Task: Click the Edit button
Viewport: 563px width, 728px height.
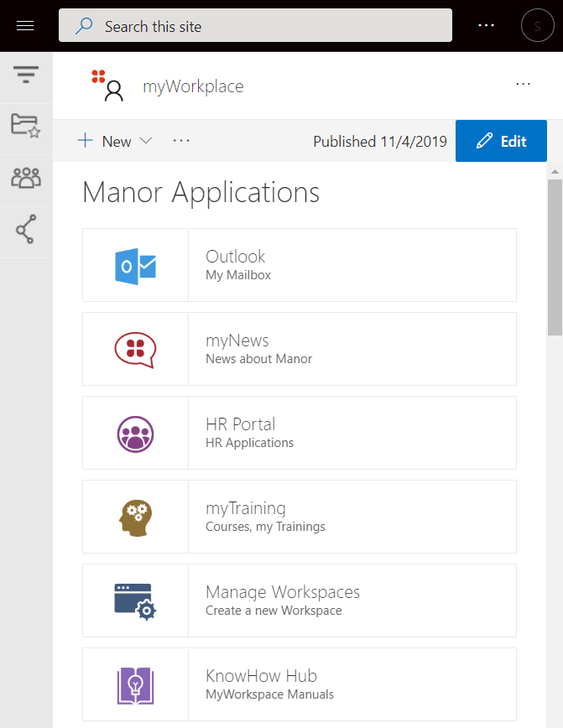Action: (x=501, y=141)
